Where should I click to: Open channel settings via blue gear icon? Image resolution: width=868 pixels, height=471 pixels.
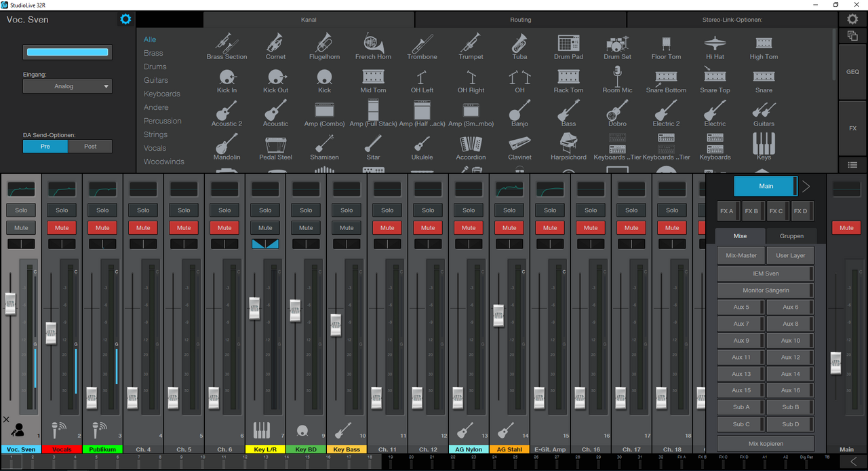(x=125, y=19)
